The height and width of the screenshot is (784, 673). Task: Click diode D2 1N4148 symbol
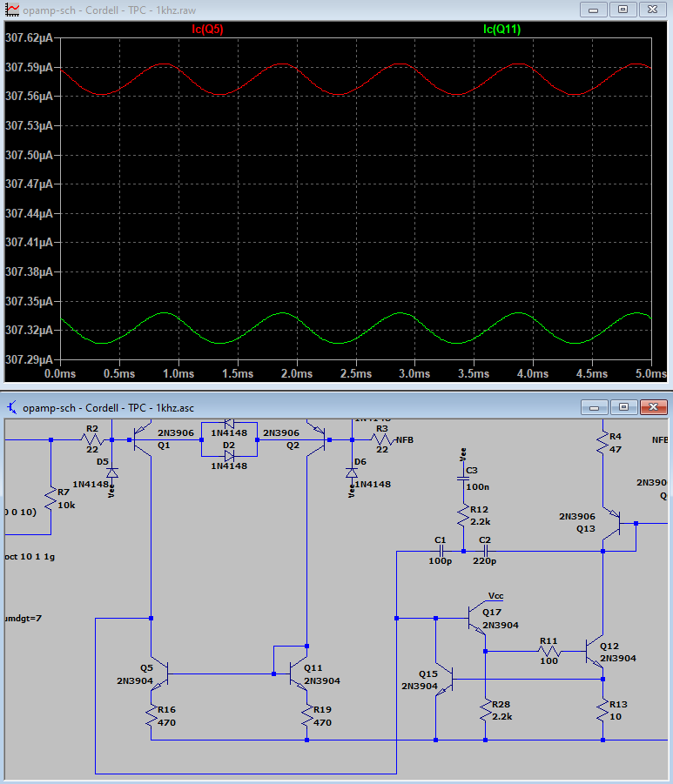tap(229, 455)
